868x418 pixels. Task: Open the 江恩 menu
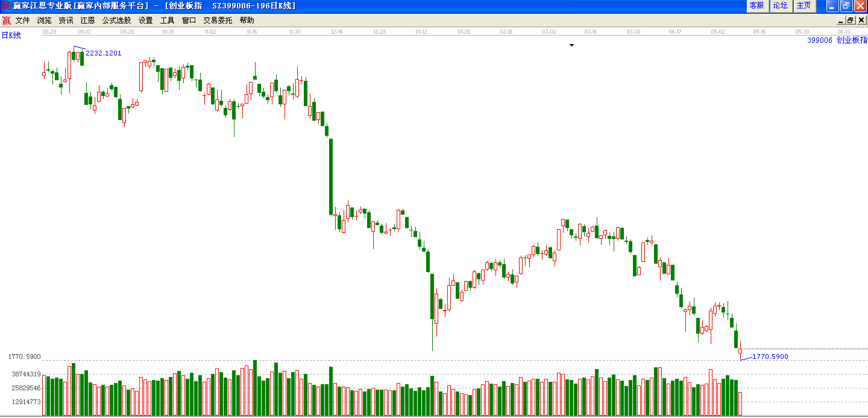(x=87, y=21)
